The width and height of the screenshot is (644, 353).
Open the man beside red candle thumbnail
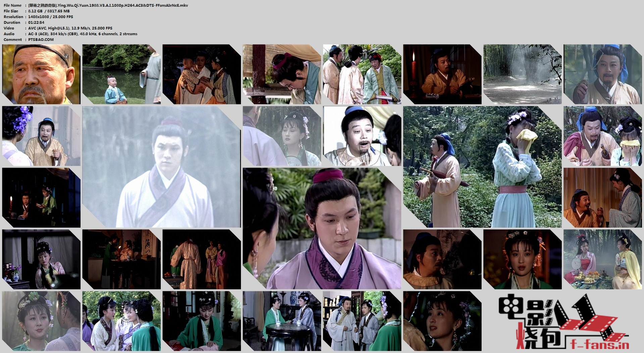(442, 74)
